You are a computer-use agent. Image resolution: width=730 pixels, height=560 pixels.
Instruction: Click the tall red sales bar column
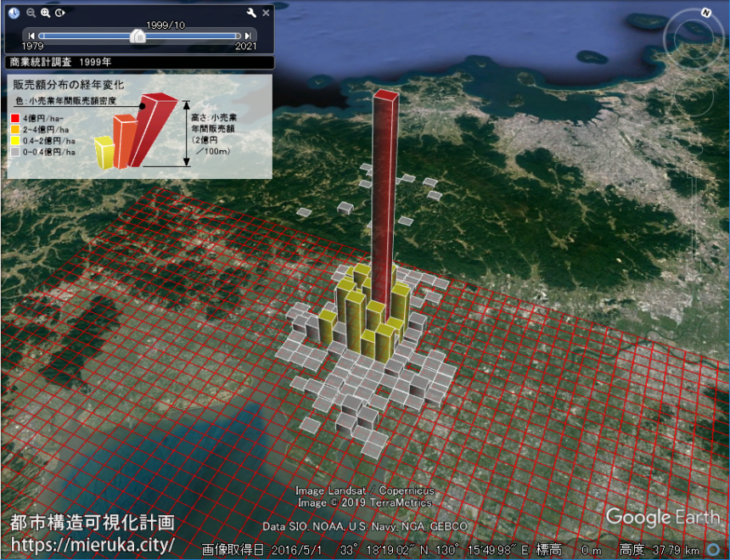385,195
